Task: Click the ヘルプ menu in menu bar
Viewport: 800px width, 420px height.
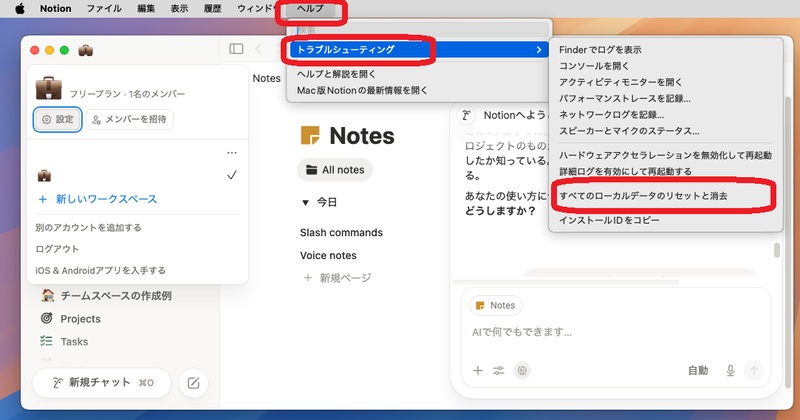Action: (310, 8)
